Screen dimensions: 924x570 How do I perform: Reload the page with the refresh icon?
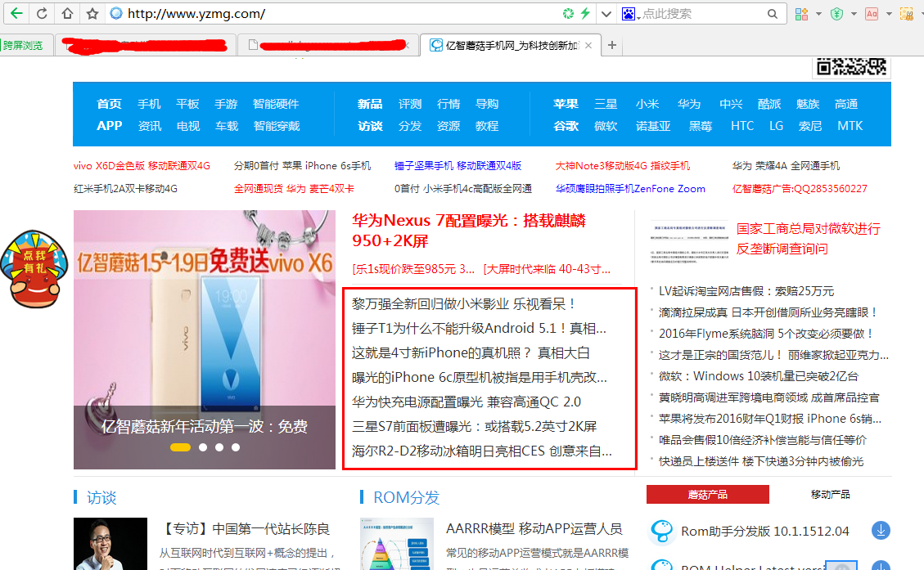(x=42, y=13)
